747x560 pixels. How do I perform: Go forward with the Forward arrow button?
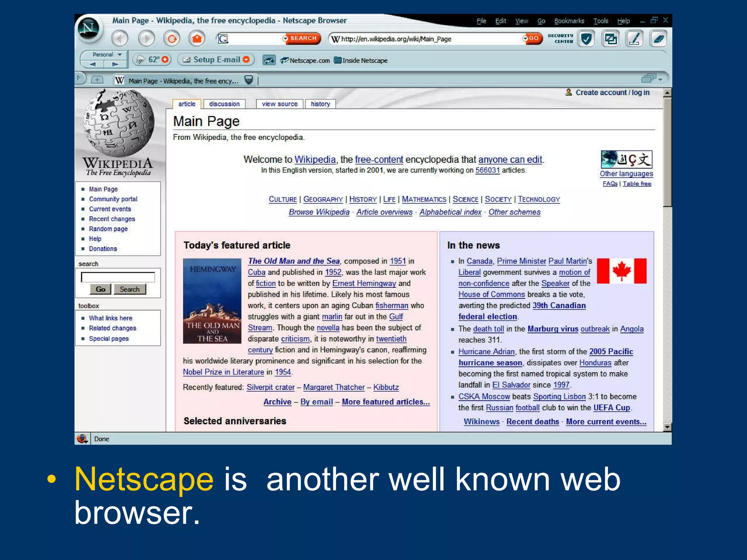[146, 38]
